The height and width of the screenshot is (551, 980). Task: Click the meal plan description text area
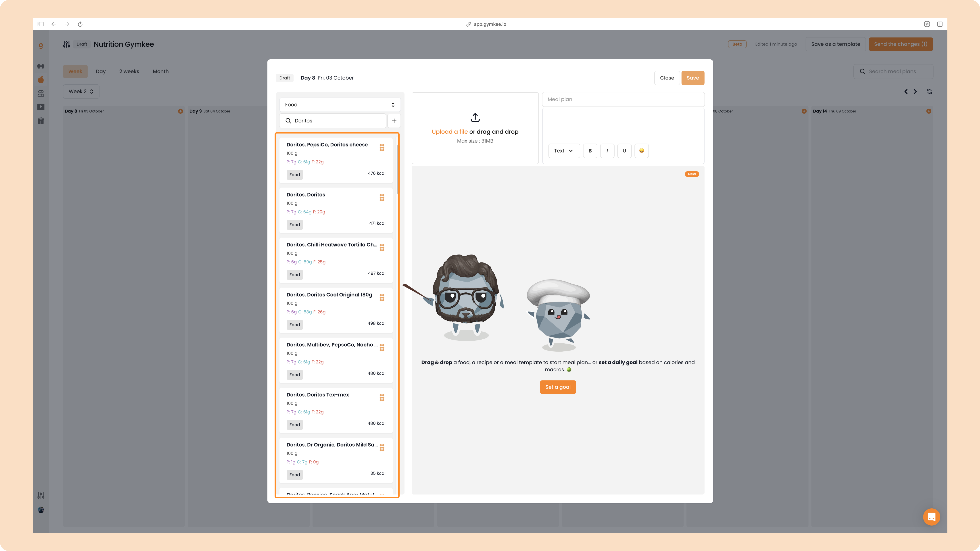coord(623,125)
